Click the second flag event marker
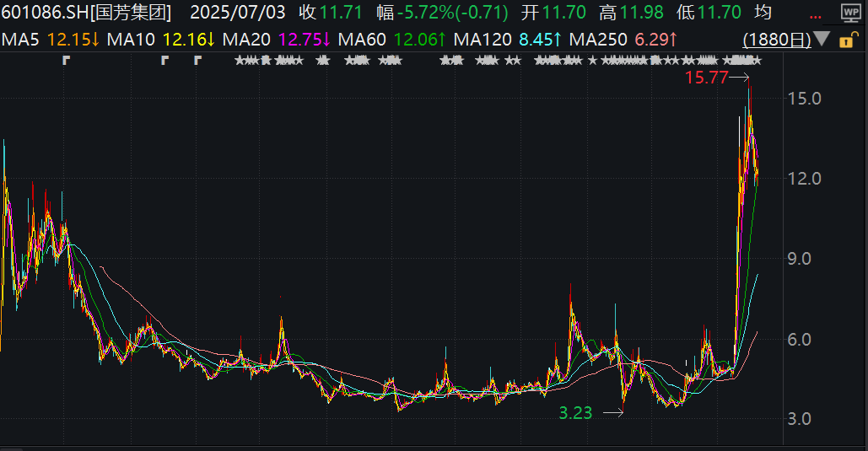Screen dimensions: 868x451 [165, 60]
